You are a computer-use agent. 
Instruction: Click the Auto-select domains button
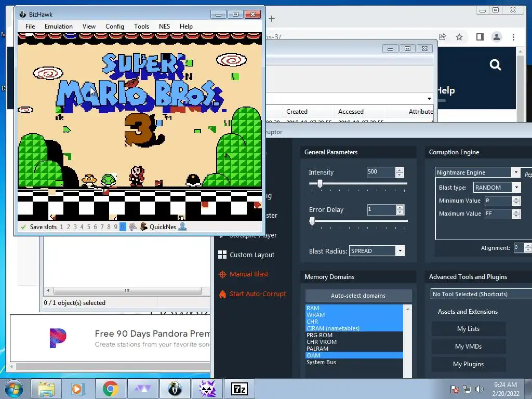pyautogui.click(x=358, y=296)
